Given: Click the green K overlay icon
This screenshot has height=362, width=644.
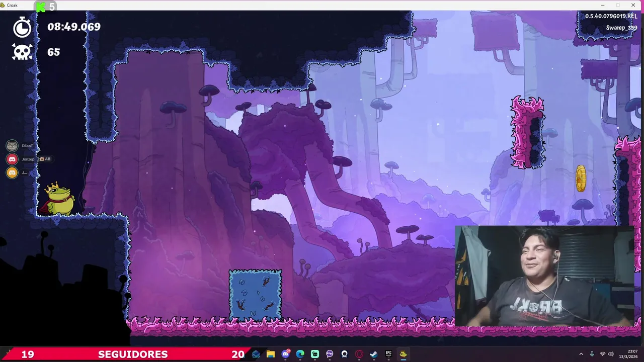Looking at the screenshot, I should (x=41, y=7).
